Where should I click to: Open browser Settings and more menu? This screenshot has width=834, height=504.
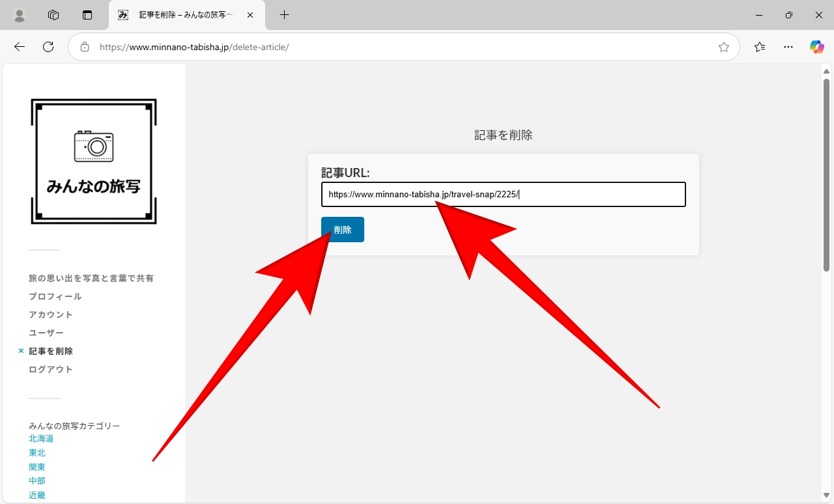click(788, 47)
